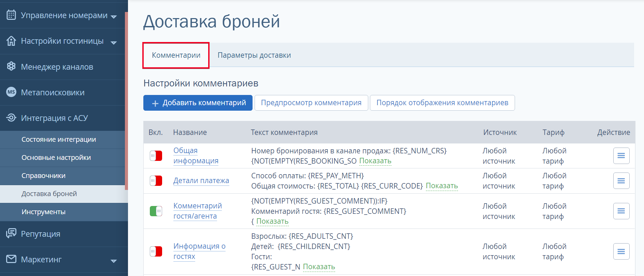The width and height of the screenshot is (644, 276).
Task: Click the Менеджер каналов flower icon
Action: point(11,67)
